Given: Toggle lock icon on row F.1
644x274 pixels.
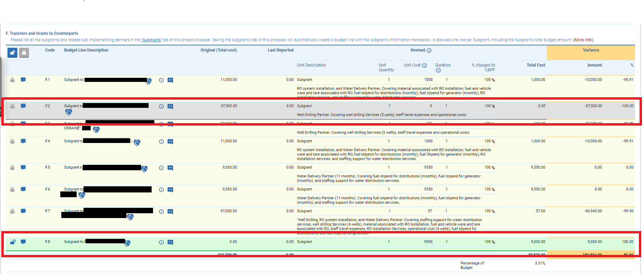Looking at the screenshot, I should [12, 80].
